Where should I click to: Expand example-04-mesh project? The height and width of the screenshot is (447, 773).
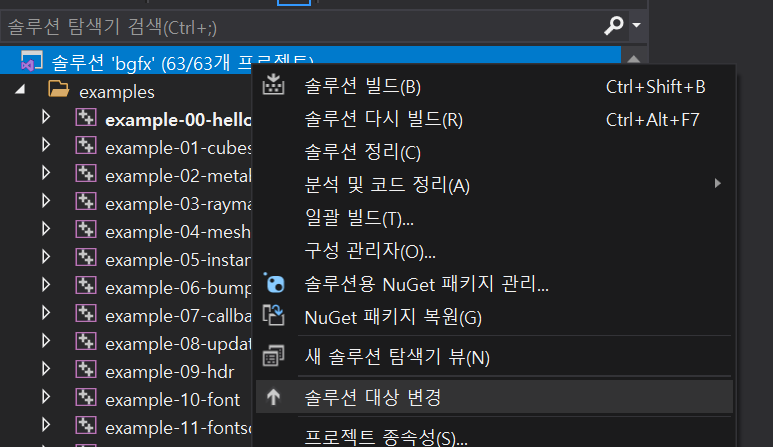46,229
